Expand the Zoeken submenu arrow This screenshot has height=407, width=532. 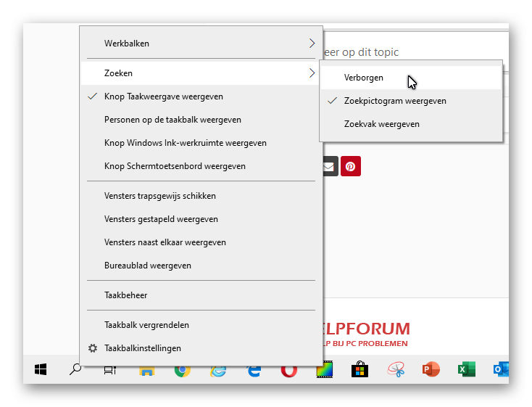coord(312,73)
